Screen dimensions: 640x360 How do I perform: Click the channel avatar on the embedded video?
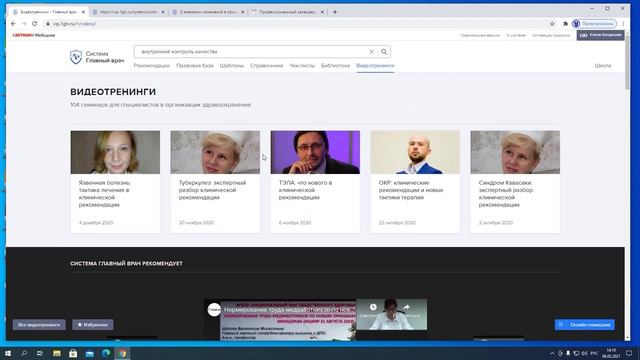214,310
